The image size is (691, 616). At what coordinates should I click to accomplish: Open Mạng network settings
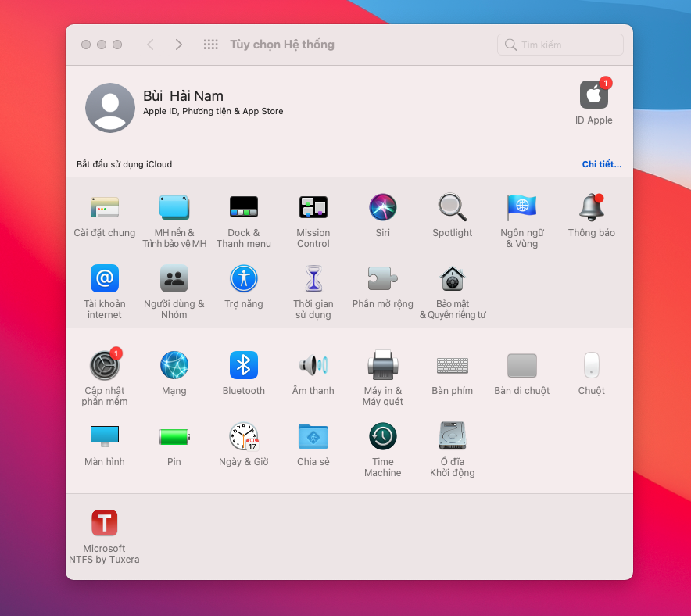(x=174, y=365)
